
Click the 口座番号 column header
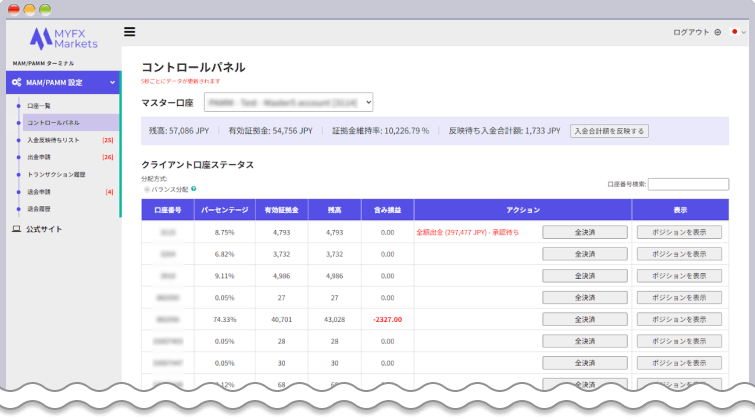(x=168, y=210)
